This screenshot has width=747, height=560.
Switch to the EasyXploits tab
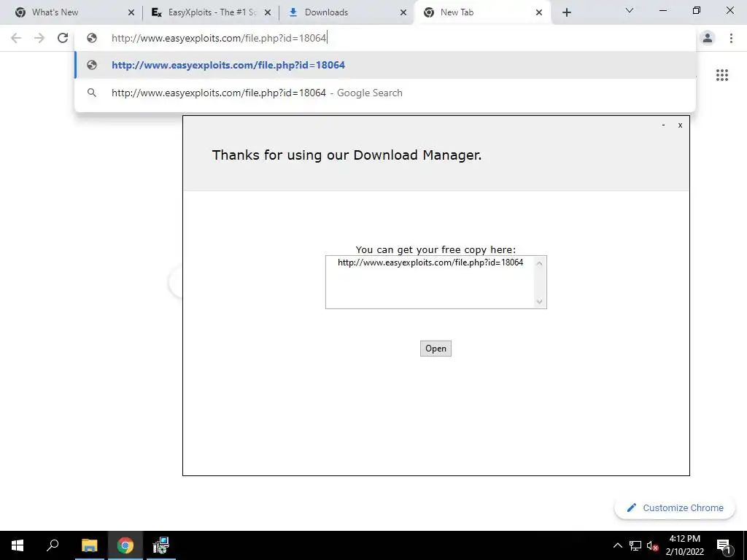pyautogui.click(x=209, y=12)
